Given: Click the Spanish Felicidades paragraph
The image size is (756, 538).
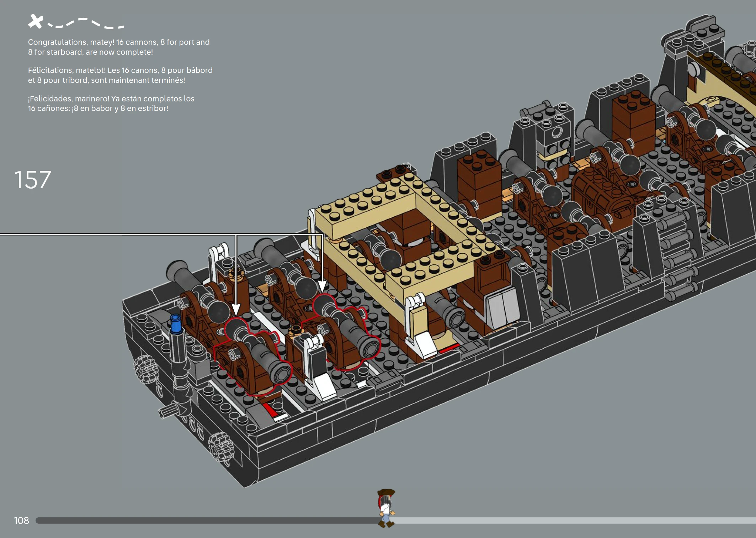Looking at the screenshot, I should click(111, 103).
